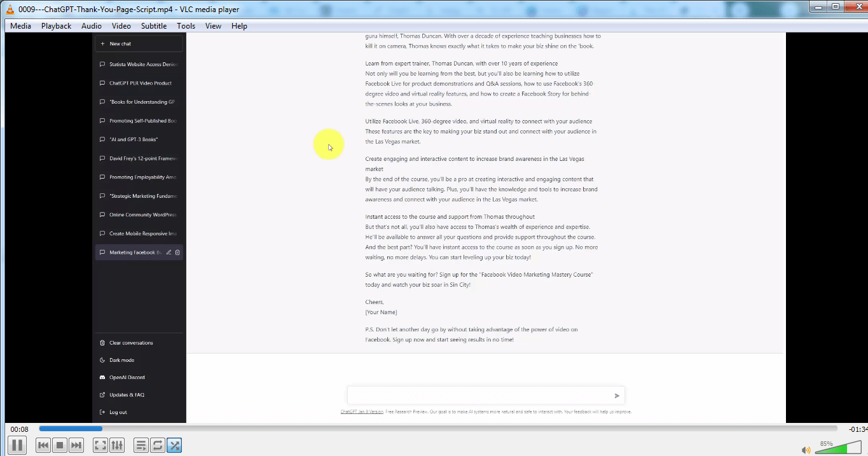Stop the video playback

(60, 445)
